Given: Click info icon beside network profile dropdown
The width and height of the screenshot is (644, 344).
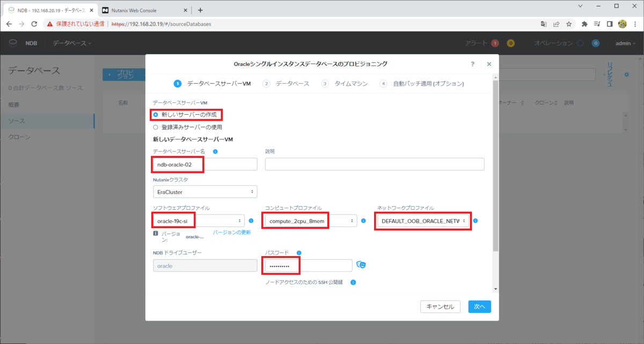Looking at the screenshot, I should tap(475, 221).
